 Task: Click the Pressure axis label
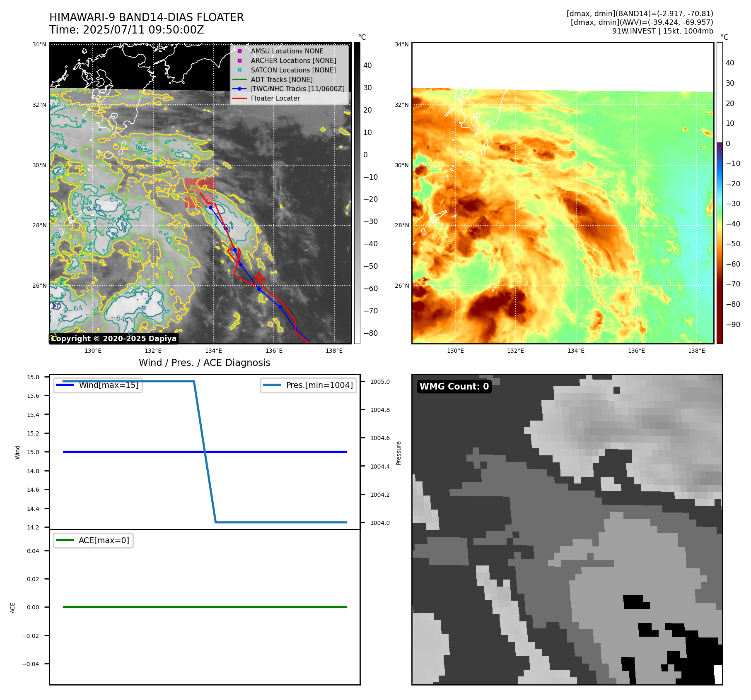click(399, 453)
